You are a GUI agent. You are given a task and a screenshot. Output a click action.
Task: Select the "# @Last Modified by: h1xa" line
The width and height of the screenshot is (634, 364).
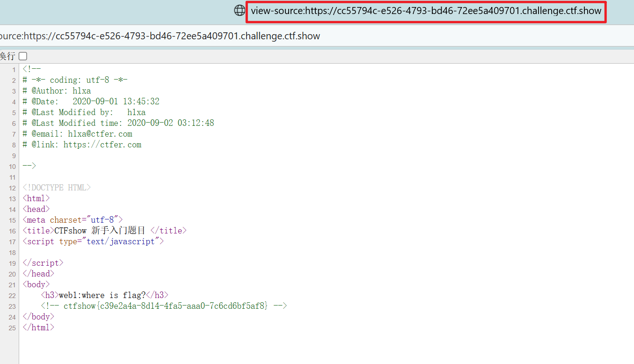tap(84, 112)
